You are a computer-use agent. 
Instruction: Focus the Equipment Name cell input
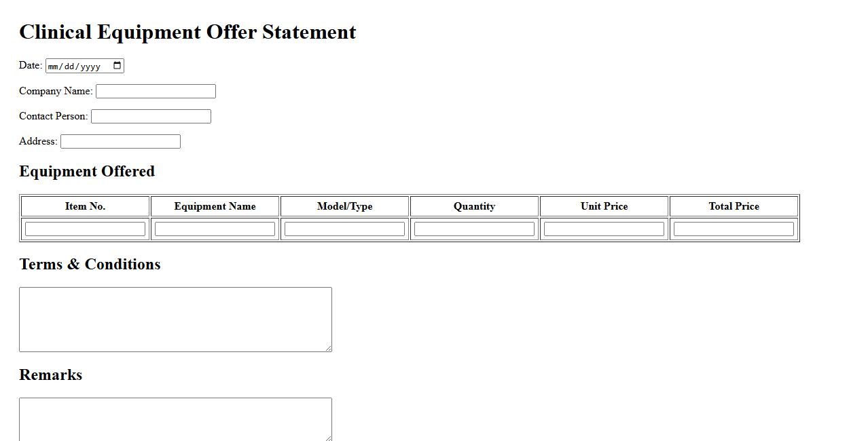215,229
